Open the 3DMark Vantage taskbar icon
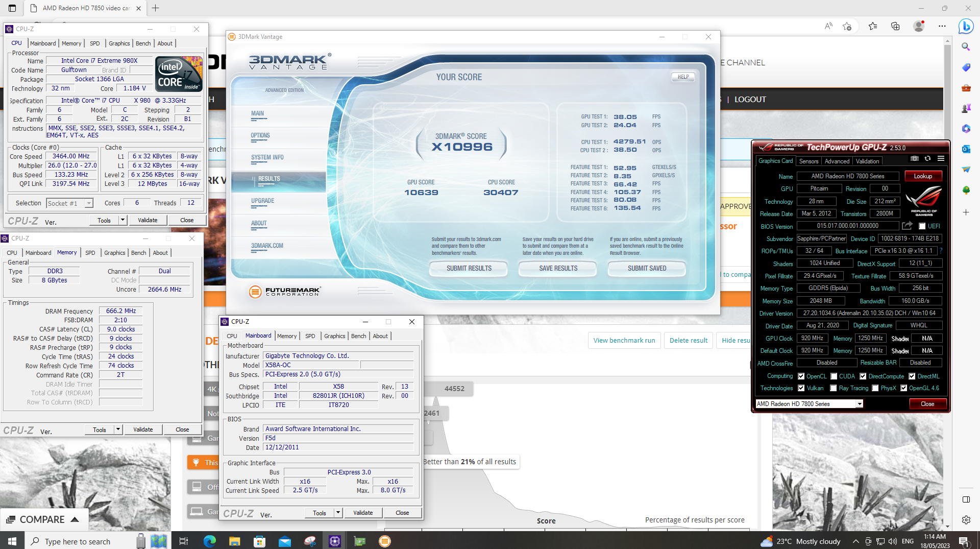Viewport: 980px width, 549px height. pos(384,541)
